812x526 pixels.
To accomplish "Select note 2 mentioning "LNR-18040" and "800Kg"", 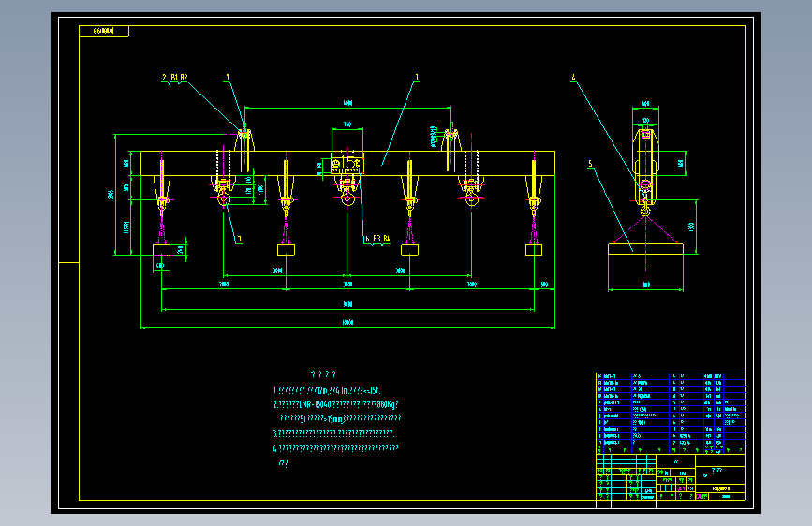I will [336, 404].
